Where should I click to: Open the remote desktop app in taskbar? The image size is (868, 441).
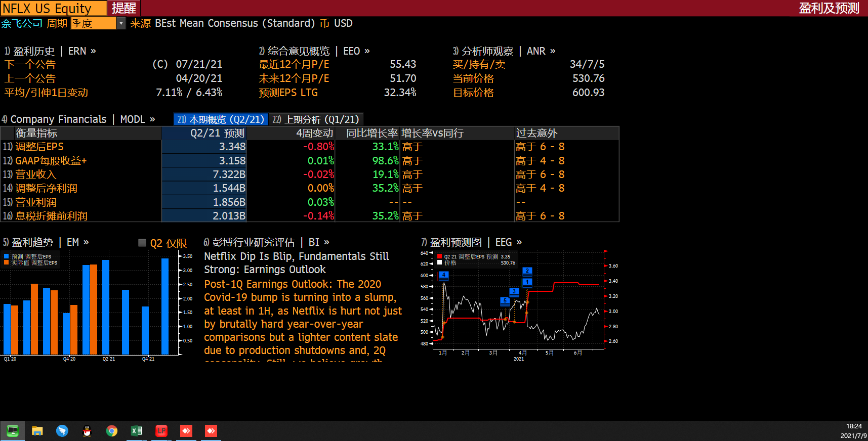[x=12, y=431]
